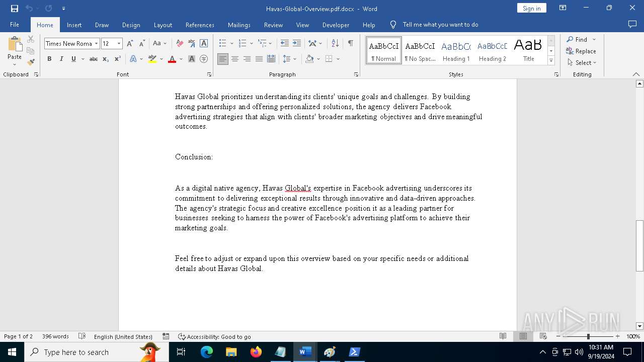Apply the yellow text highlight color
The width and height of the screenshot is (644, 362).
click(152, 59)
